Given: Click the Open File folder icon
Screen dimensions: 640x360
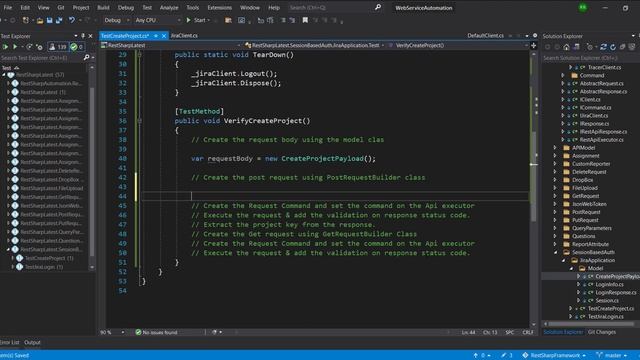Looking at the screenshot, I should 40,20.
